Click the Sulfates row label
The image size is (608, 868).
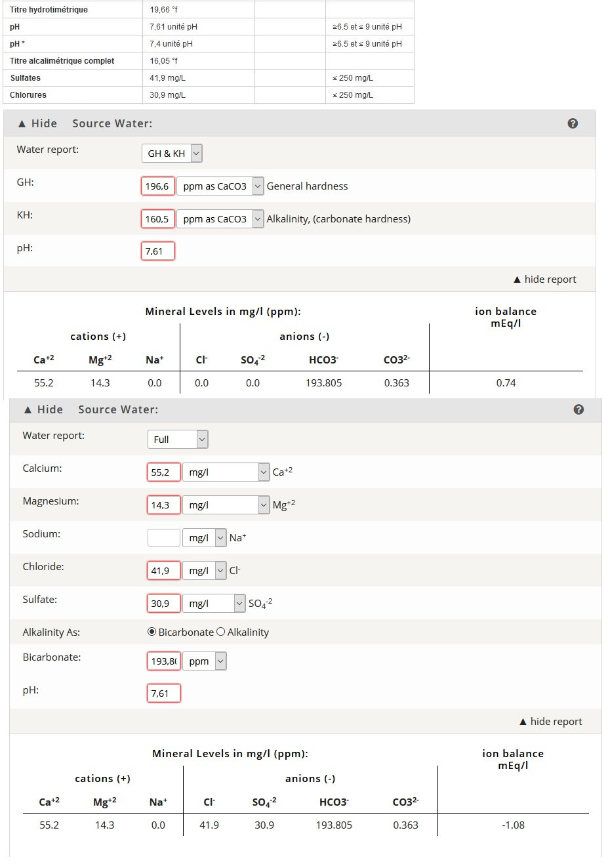[25, 78]
